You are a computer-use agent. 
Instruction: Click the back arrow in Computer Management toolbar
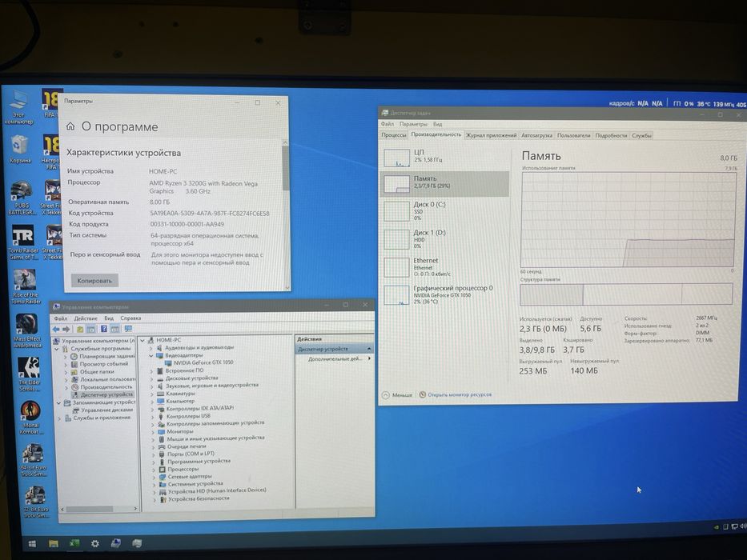pos(56,329)
